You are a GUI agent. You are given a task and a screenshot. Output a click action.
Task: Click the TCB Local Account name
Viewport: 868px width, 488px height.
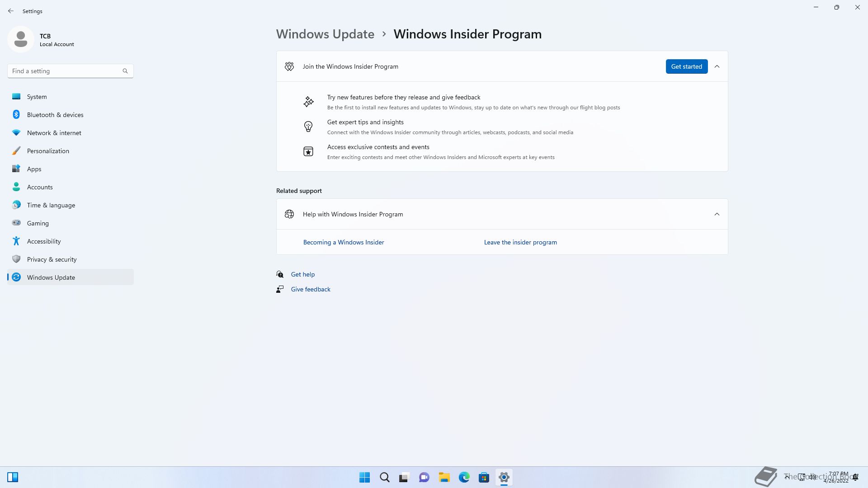click(57, 40)
